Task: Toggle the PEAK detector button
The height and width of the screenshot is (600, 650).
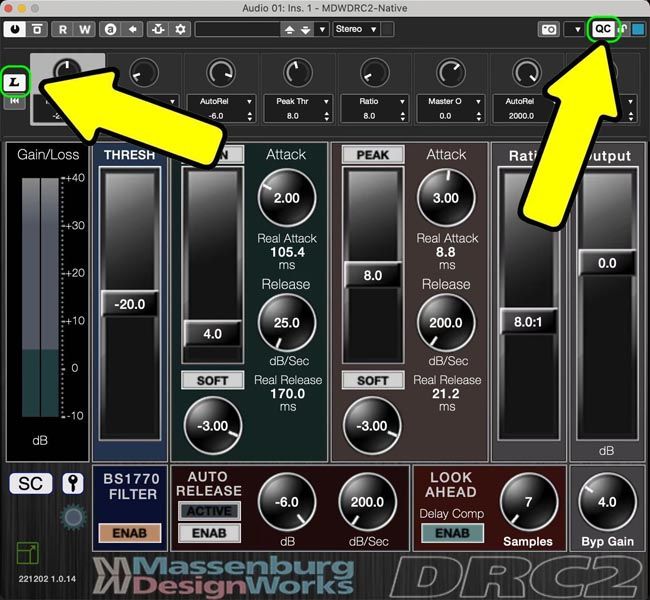Action: click(373, 155)
